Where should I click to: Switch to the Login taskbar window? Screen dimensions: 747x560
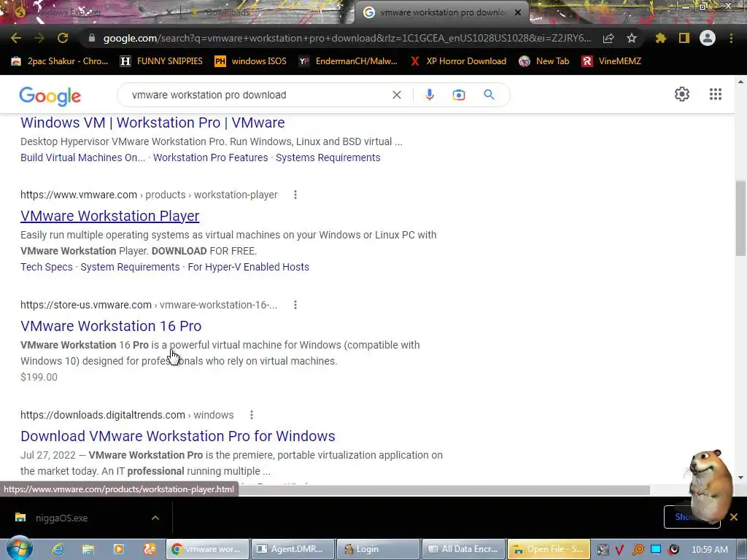[x=379, y=549]
